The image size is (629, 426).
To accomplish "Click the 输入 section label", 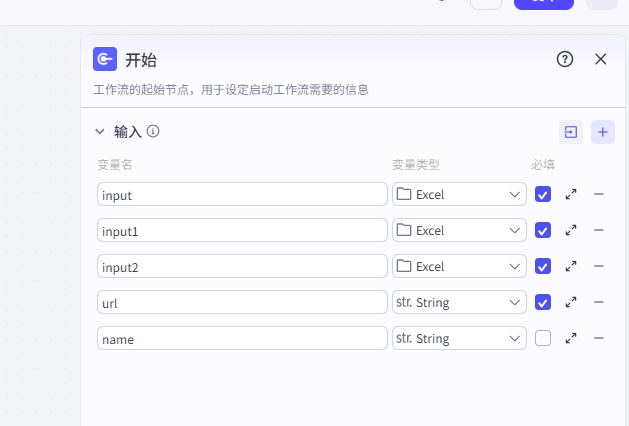I will click(128, 132).
